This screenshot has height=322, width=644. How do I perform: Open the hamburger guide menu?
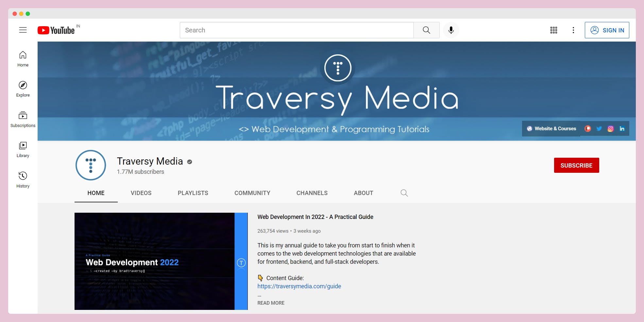[x=23, y=30]
